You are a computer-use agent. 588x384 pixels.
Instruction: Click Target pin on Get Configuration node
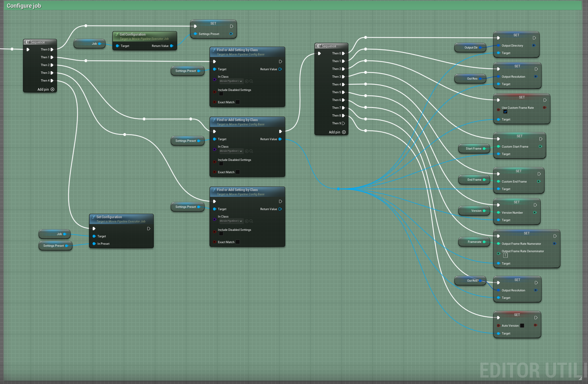[x=117, y=46]
